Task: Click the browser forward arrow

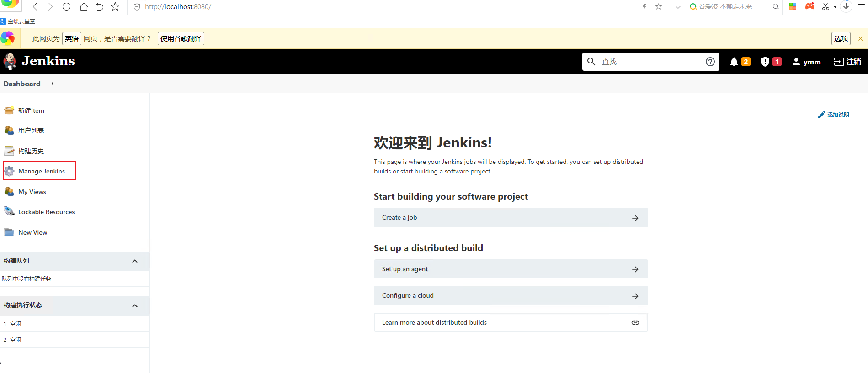Action: pos(50,6)
